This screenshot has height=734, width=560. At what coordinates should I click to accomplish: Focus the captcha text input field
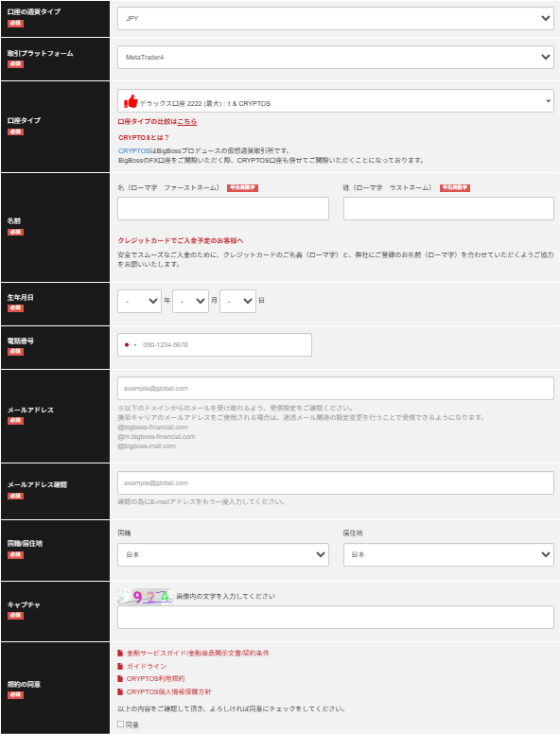pos(335,617)
